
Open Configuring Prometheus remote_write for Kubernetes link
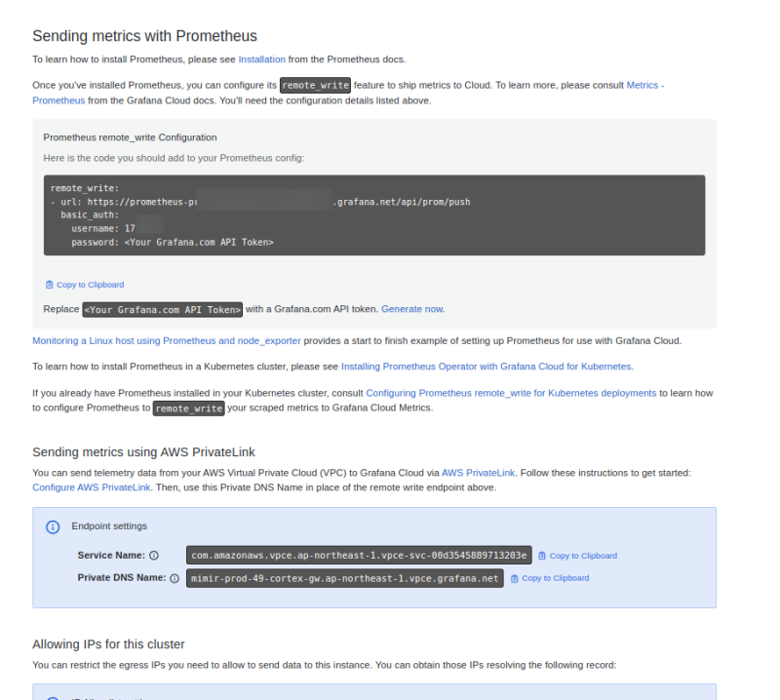coord(511,393)
